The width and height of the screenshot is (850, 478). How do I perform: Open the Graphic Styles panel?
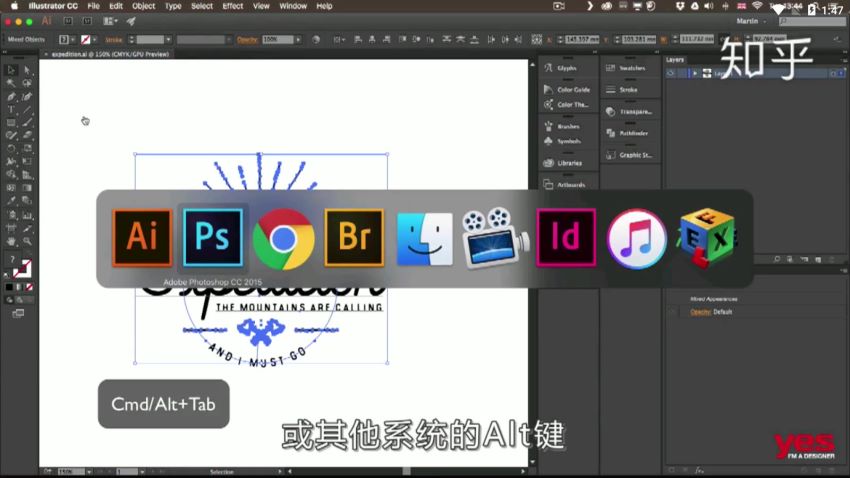[x=631, y=154]
